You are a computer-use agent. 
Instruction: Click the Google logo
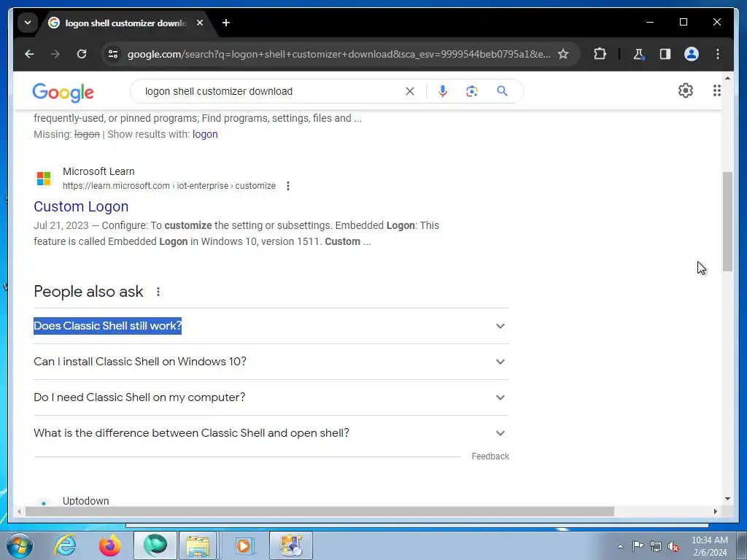(63, 92)
